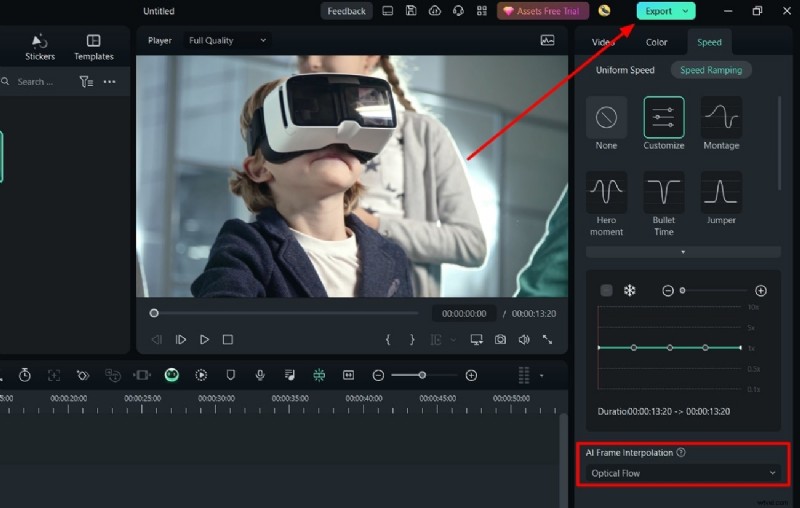
Task: Click the Search input field
Action: pyautogui.click(x=36, y=82)
